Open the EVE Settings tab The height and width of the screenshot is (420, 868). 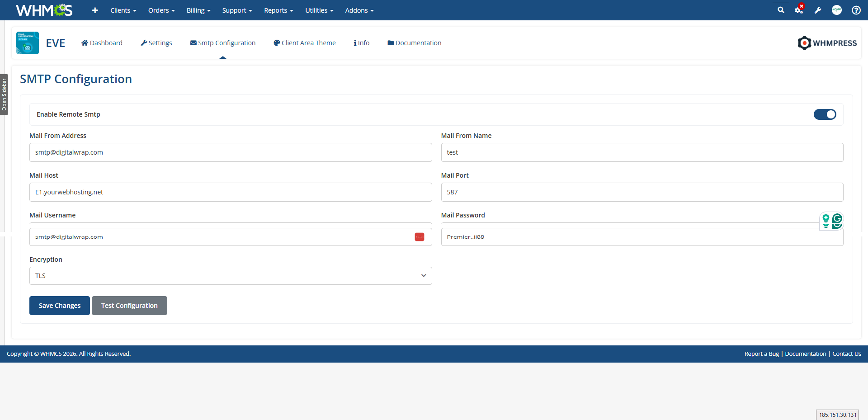[156, 43]
